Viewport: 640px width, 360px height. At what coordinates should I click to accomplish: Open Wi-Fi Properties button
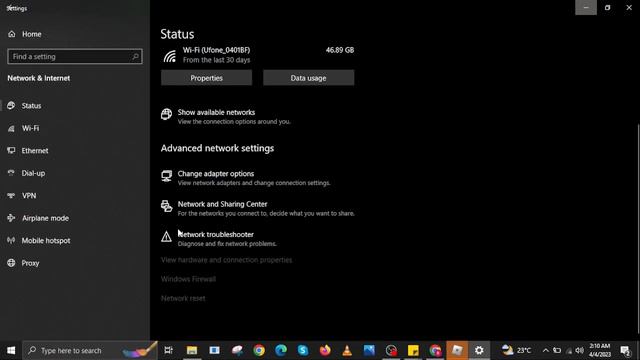click(207, 78)
